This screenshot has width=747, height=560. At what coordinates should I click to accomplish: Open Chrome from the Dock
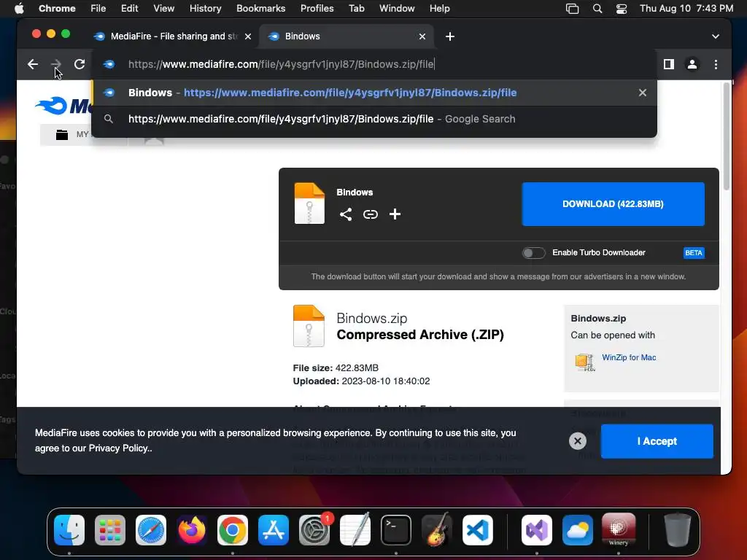tap(233, 530)
